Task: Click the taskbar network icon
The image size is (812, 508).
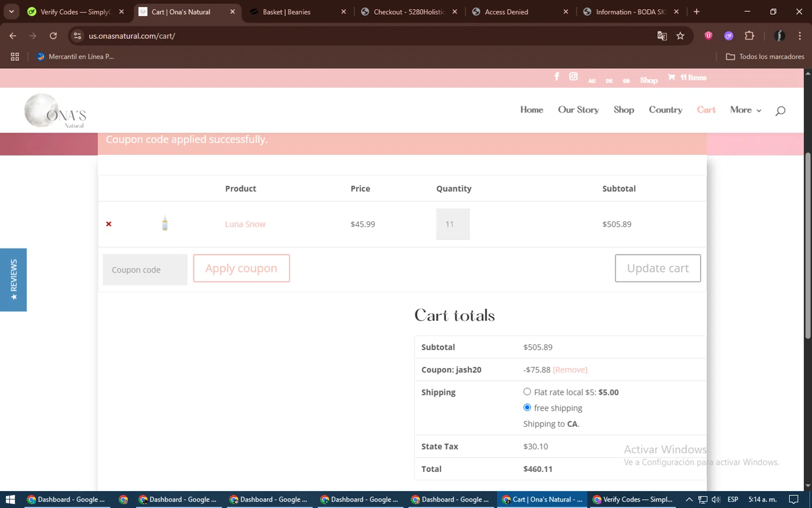Action: [x=703, y=499]
